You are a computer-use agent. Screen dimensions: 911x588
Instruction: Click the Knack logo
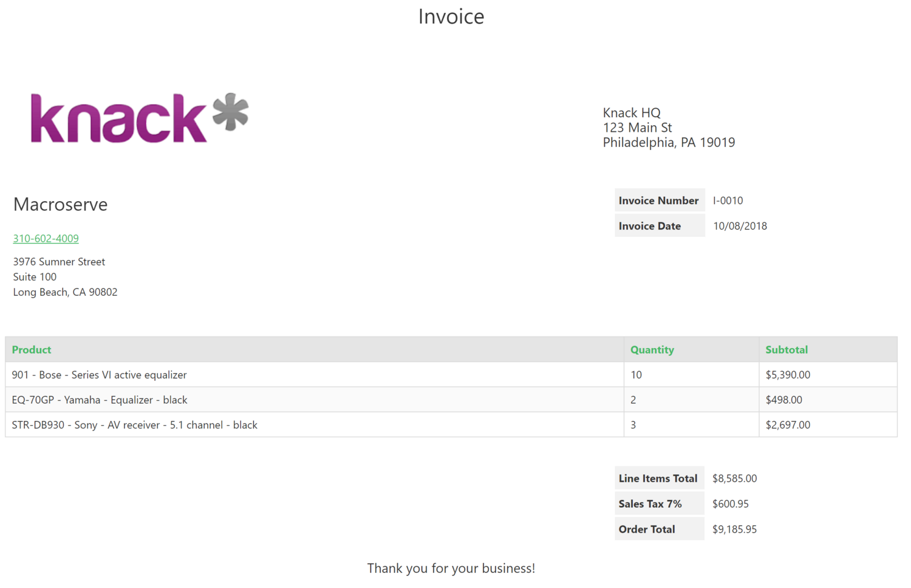click(140, 118)
